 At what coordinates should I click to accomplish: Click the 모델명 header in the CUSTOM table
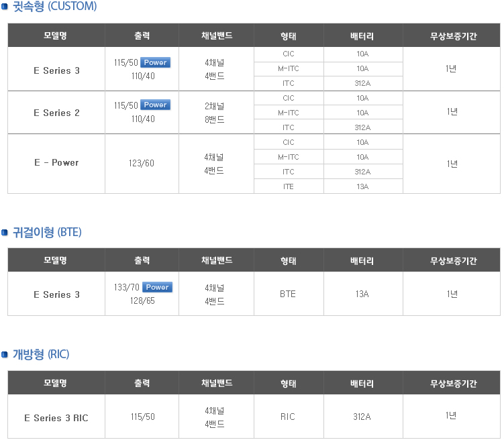pyautogui.click(x=56, y=36)
